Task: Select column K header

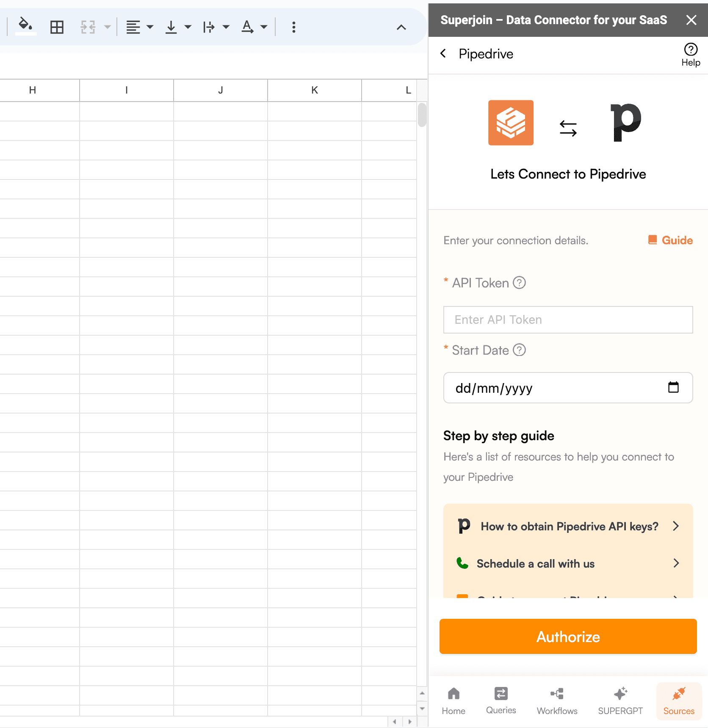Action: pos(315,90)
